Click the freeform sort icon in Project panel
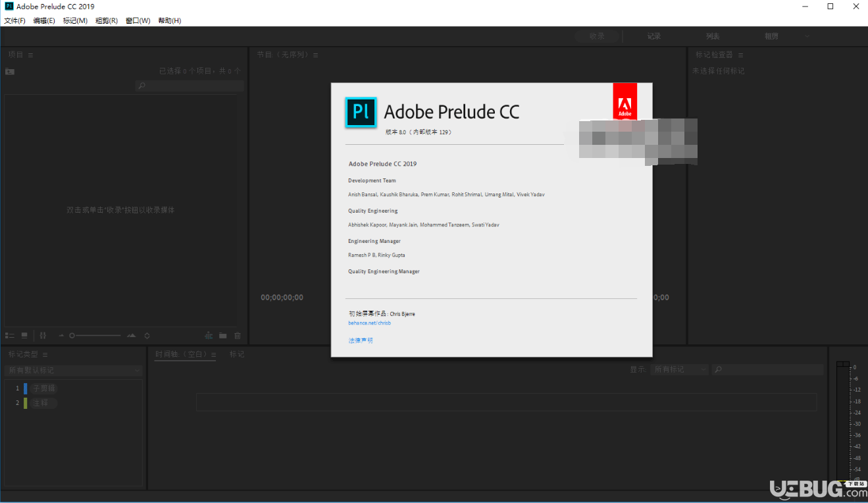This screenshot has height=503, width=868. pyautogui.click(x=43, y=336)
